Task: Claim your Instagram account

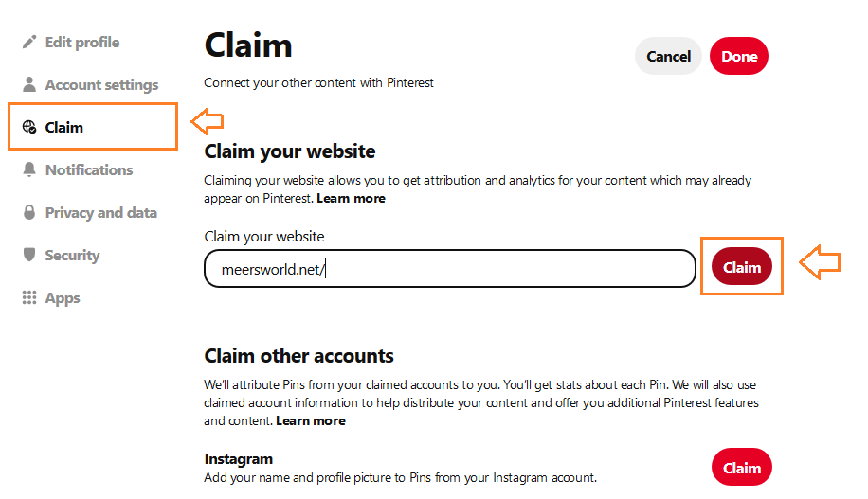Action: click(x=742, y=468)
